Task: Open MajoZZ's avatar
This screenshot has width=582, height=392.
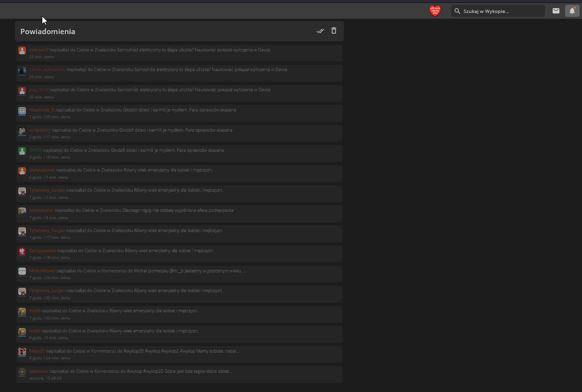Action: (22, 352)
